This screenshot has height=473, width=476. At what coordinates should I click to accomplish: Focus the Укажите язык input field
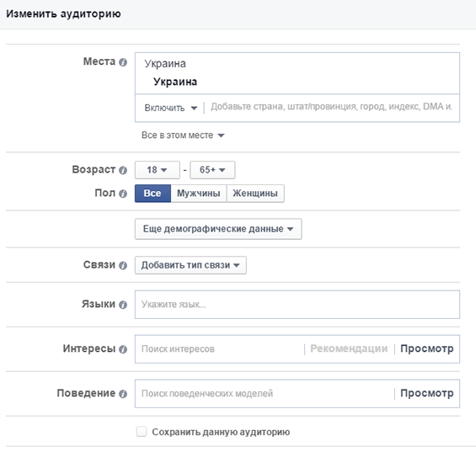click(x=297, y=305)
